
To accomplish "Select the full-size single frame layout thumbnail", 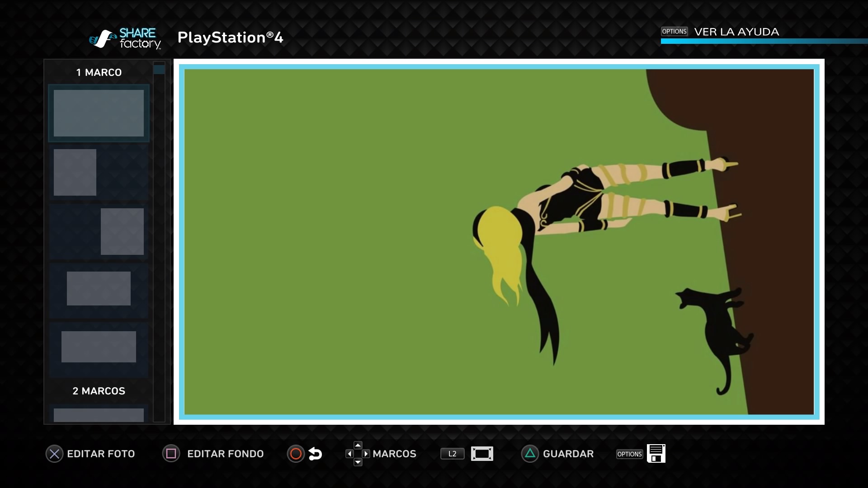I will click(x=99, y=113).
